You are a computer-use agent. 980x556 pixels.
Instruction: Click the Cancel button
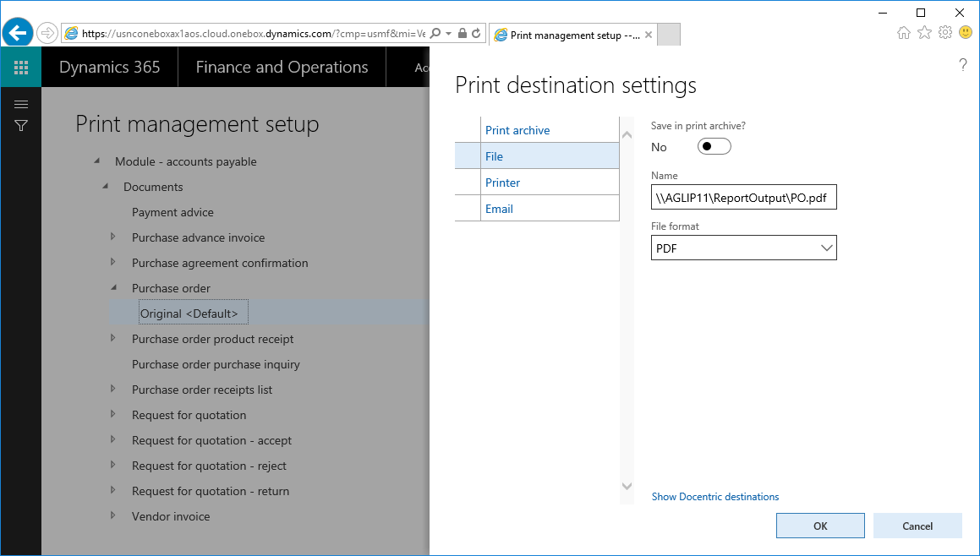click(x=917, y=526)
